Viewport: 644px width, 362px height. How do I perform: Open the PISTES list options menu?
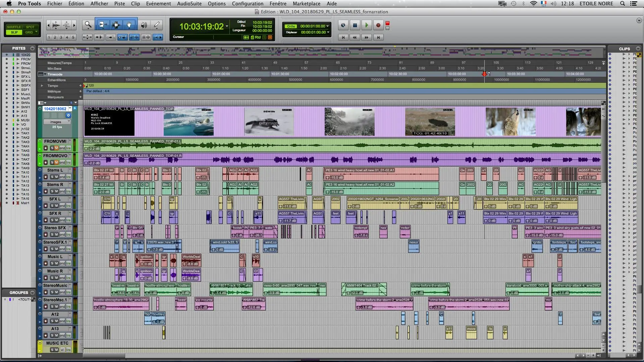[x=32, y=48]
